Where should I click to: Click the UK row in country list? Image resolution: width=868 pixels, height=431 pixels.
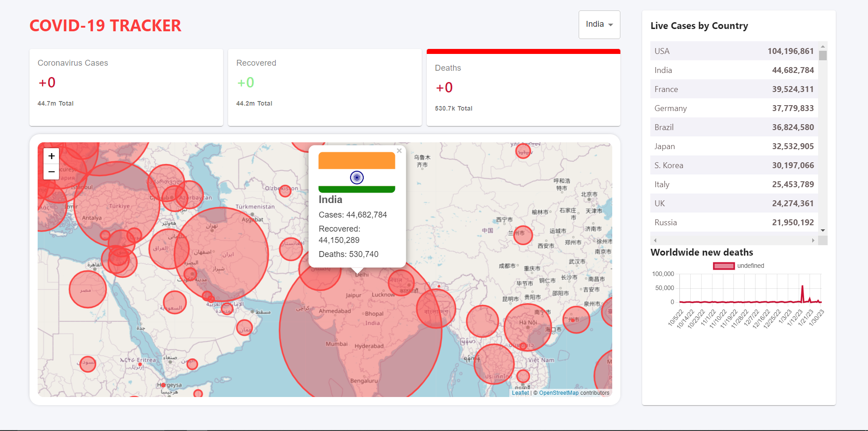pos(734,203)
